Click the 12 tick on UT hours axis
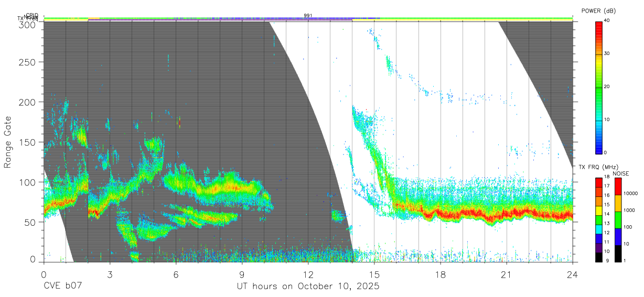 pyautogui.click(x=308, y=274)
